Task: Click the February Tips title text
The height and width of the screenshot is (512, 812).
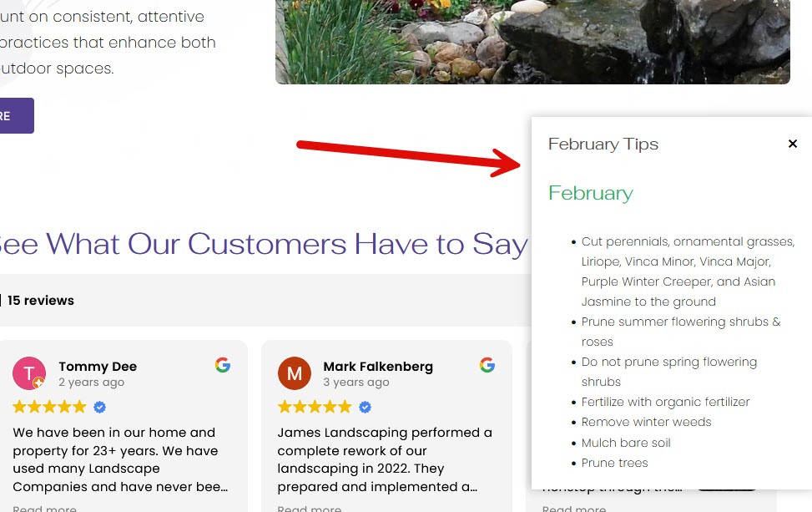Action: [603, 144]
